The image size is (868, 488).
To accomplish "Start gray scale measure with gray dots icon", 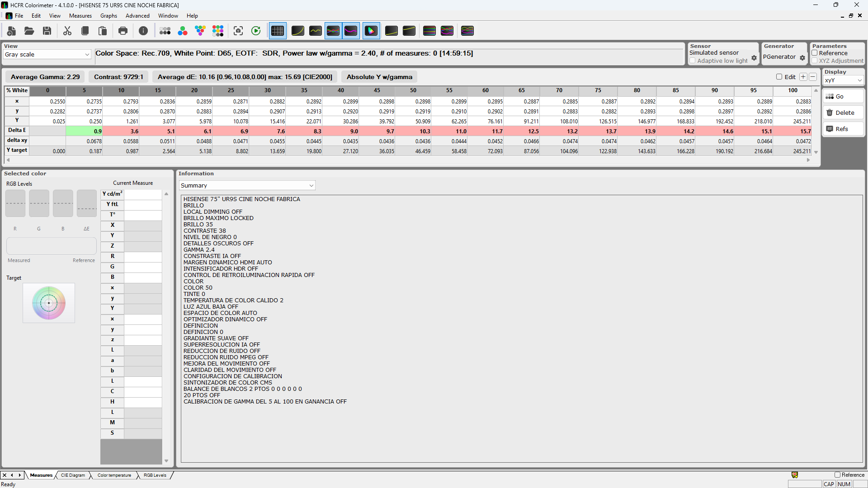I will (x=165, y=31).
